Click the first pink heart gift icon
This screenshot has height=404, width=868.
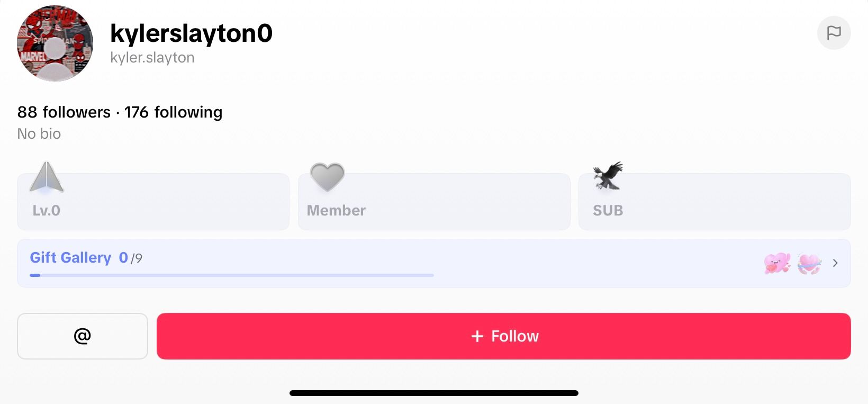coord(777,263)
